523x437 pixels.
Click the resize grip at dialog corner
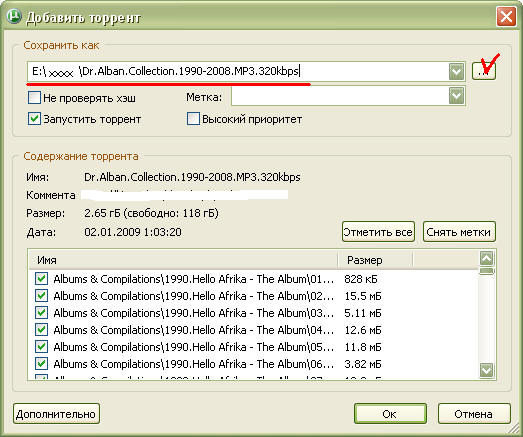click(x=514, y=428)
